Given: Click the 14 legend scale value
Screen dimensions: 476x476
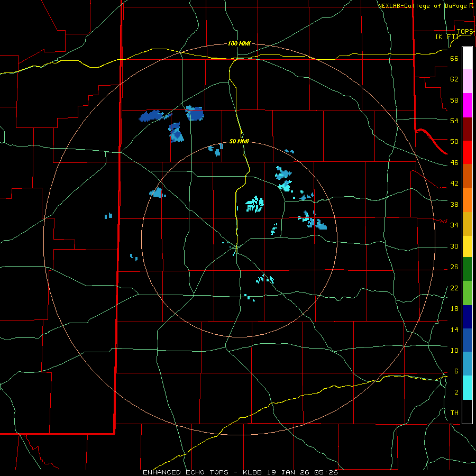Looking at the screenshot, I should [x=454, y=329].
